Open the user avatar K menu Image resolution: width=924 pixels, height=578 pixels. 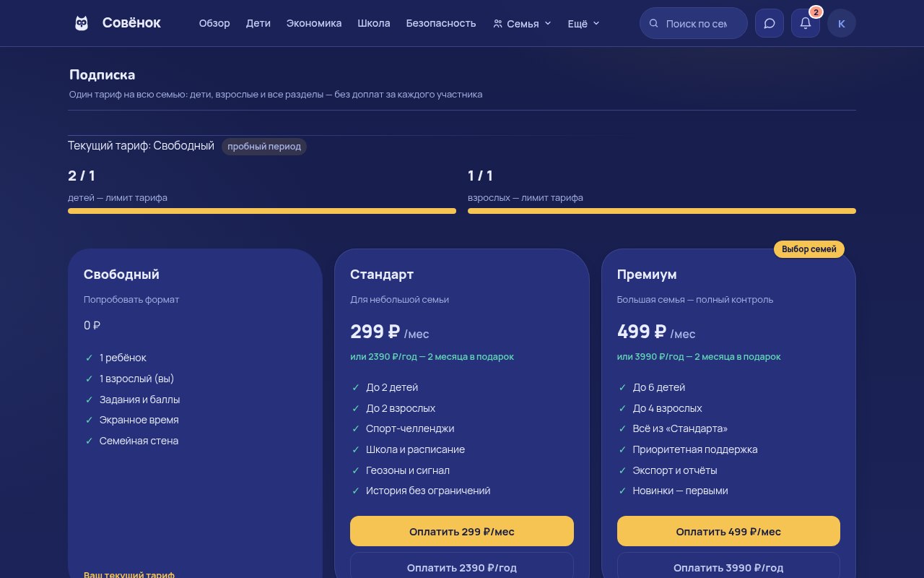(842, 23)
